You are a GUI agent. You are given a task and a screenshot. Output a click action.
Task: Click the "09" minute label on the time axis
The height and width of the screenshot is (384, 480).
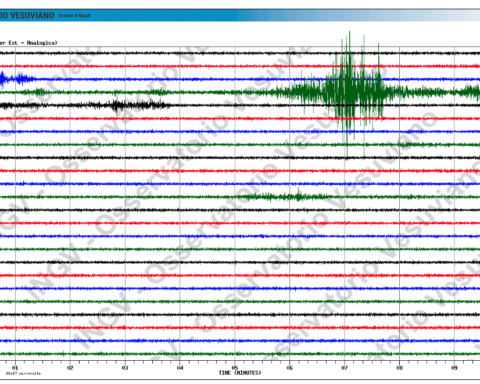454,368
